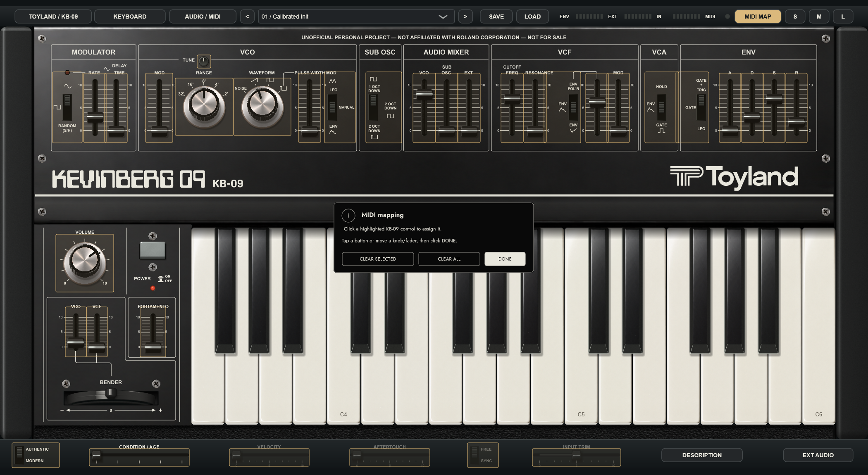Toggle the Modulator waveform switch
868x475 pixels.
click(67, 107)
